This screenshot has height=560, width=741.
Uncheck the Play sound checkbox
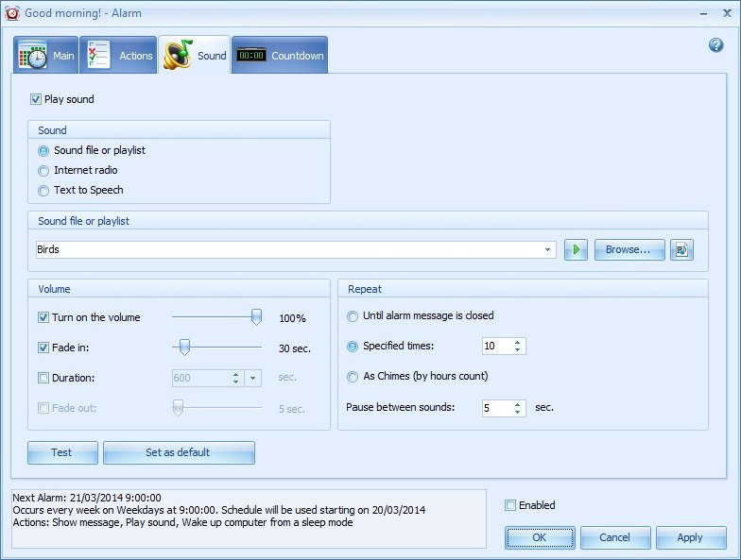click(36, 99)
